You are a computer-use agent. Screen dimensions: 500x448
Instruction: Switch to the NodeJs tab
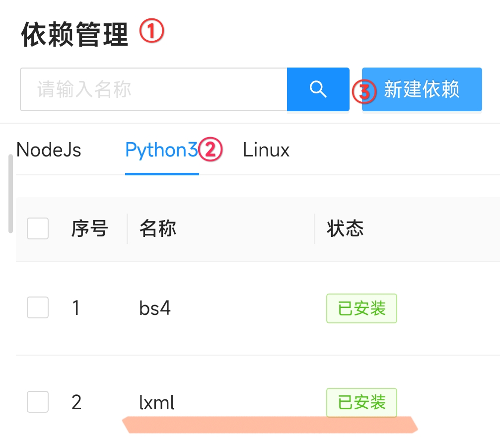(x=49, y=150)
